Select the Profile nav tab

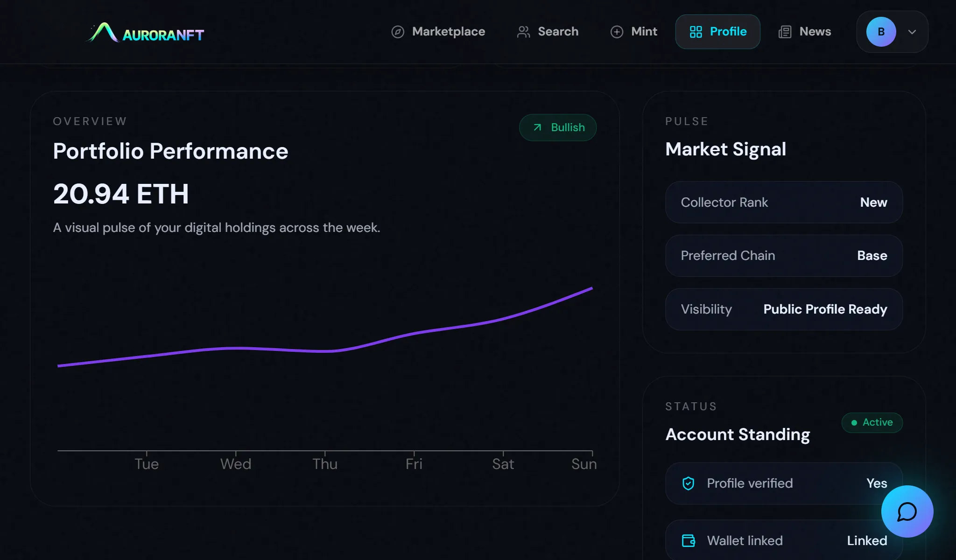pos(718,32)
